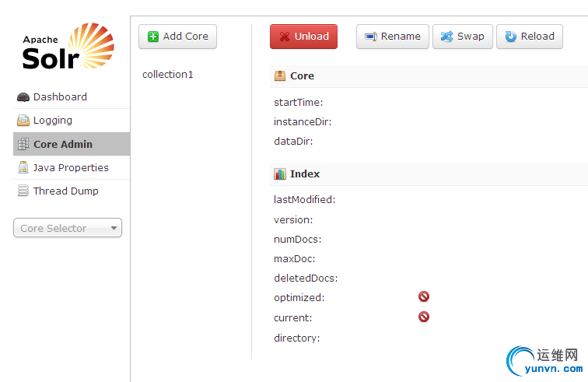Select the Core Admin menu entry
Image resolution: width=588 pixels, height=382 pixels.
[72, 144]
